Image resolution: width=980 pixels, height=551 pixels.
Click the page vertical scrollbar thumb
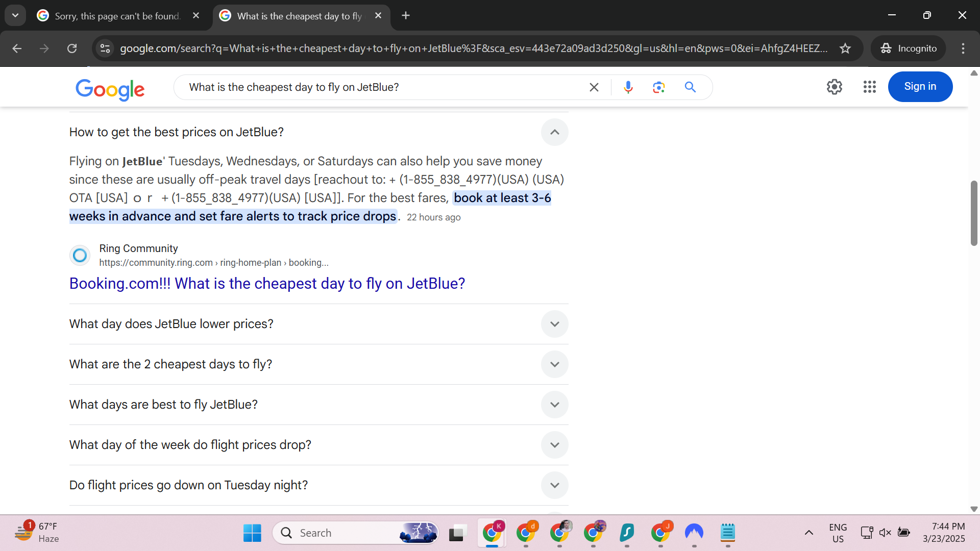(x=974, y=213)
